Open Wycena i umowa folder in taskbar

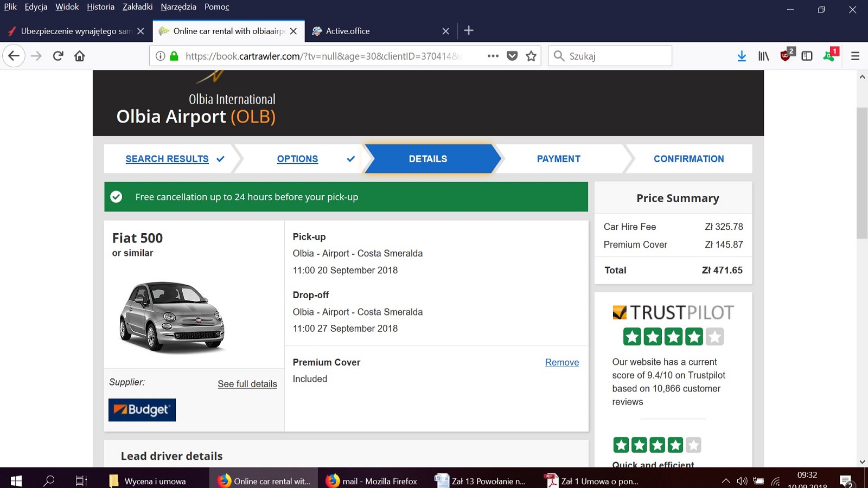click(148, 481)
